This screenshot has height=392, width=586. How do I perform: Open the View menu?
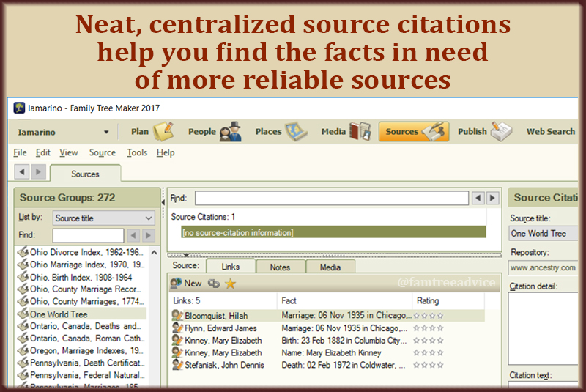(x=69, y=152)
